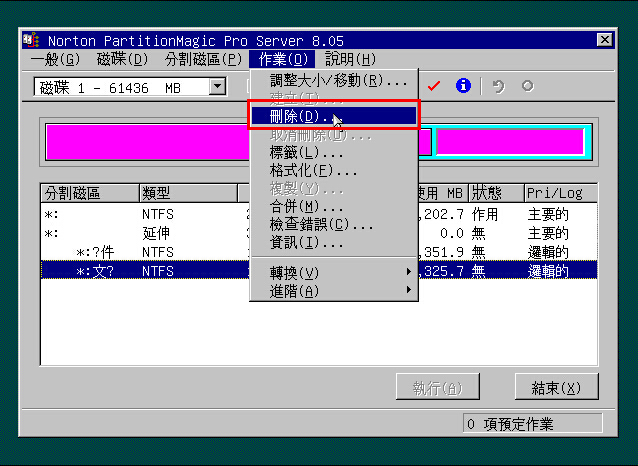Choose 格式化(F) menu entry
The height and width of the screenshot is (466, 638).
(334, 171)
